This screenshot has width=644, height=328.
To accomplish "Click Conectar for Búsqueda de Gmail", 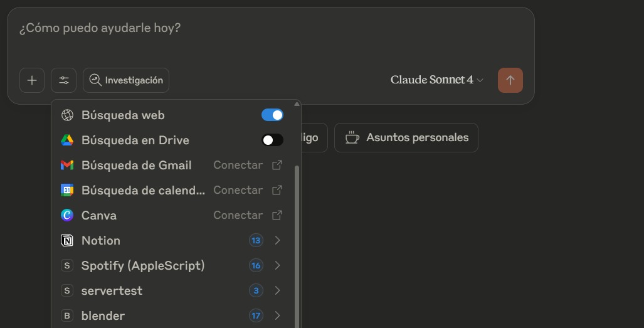I will click(238, 165).
